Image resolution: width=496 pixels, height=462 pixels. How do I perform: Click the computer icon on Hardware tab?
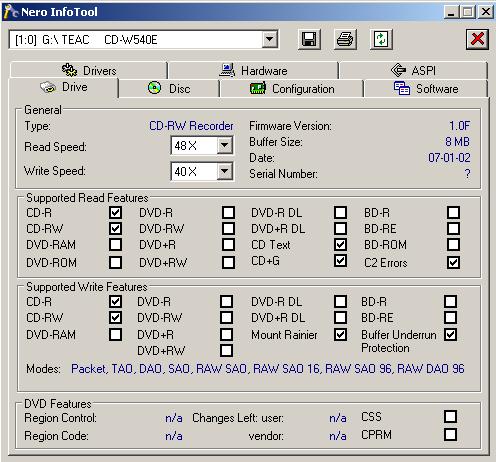(x=227, y=70)
